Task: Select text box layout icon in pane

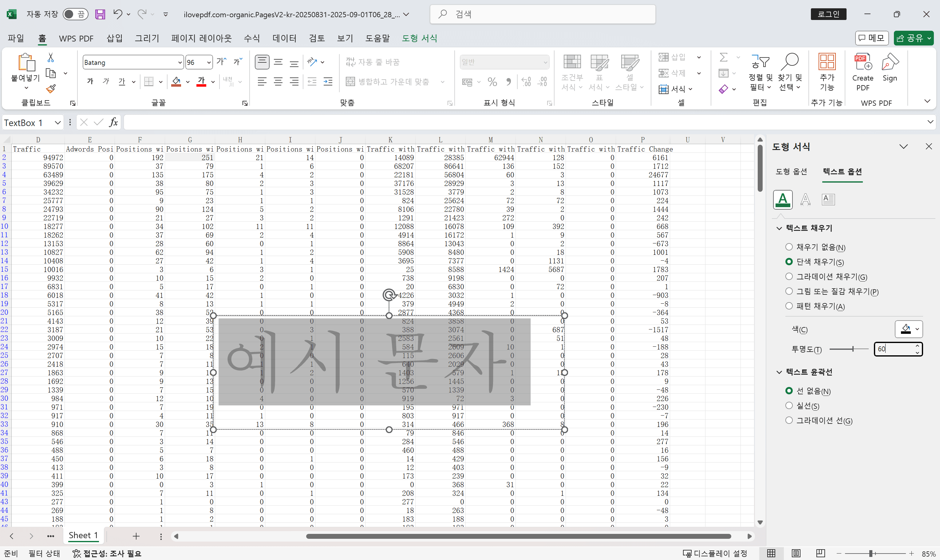Action: pyautogui.click(x=828, y=199)
